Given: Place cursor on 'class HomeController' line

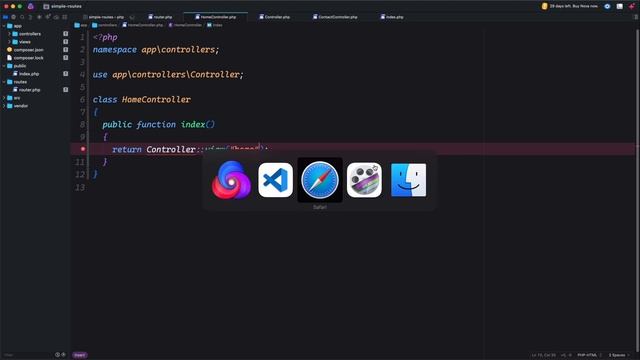Looking at the screenshot, I should tap(142, 100).
